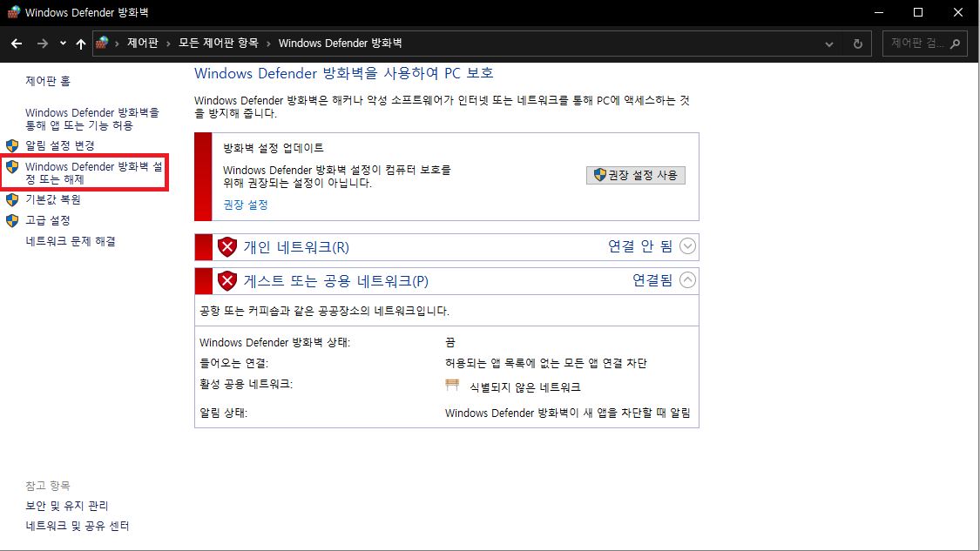
Task: Click the 모든 제어판 항목 breadcrumb
Action: coord(218,43)
